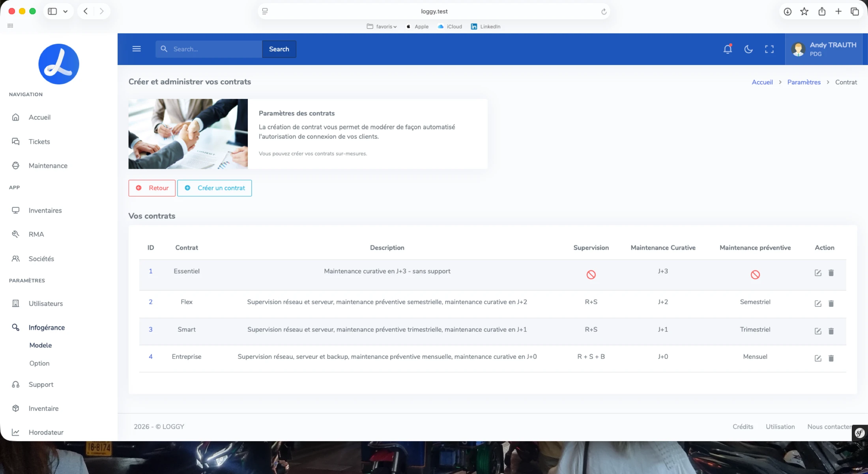868x474 pixels.
Task: Open RMA in sidebar
Action: [36, 234]
